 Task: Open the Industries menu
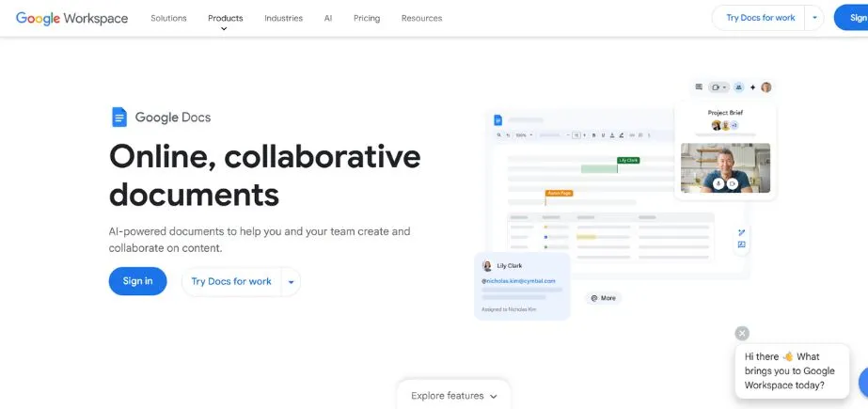point(283,18)
